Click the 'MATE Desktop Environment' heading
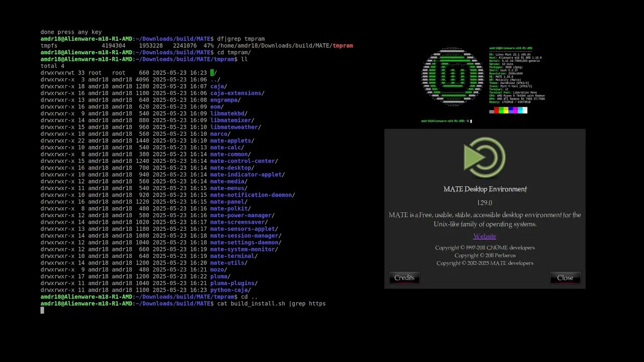Screen dimensions: 644x362 tap(485, 189)
